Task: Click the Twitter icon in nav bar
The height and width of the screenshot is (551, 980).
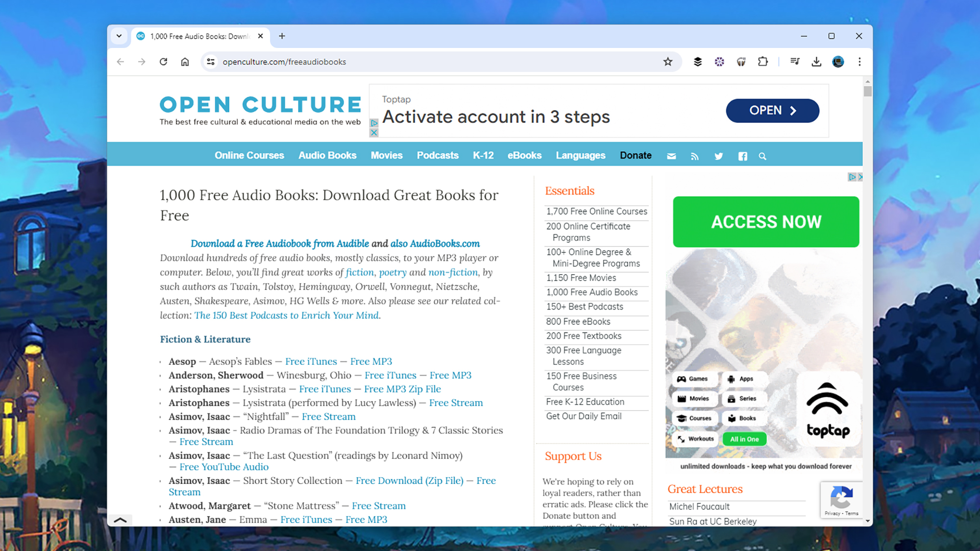Action: [718, 156]
